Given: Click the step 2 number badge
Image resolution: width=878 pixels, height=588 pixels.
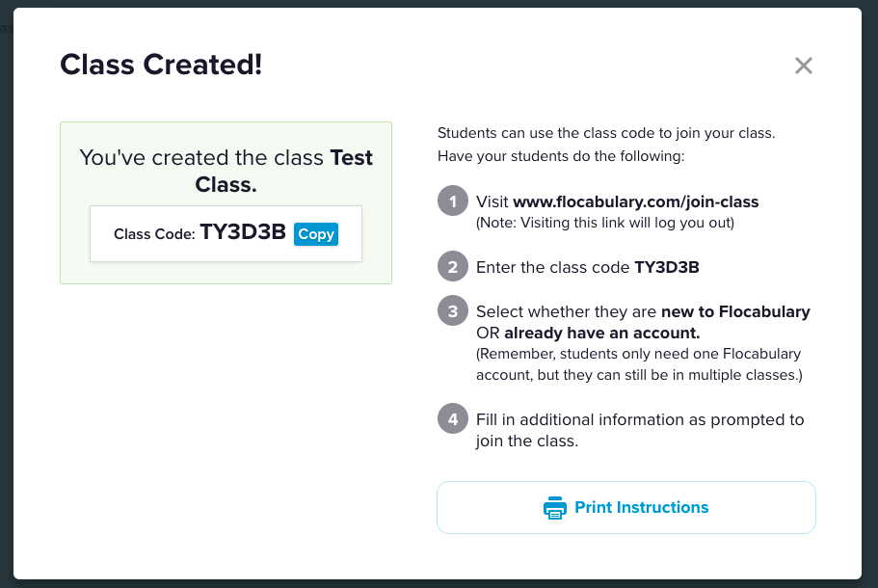Looking at the screenshot, I should pos(451,267).
